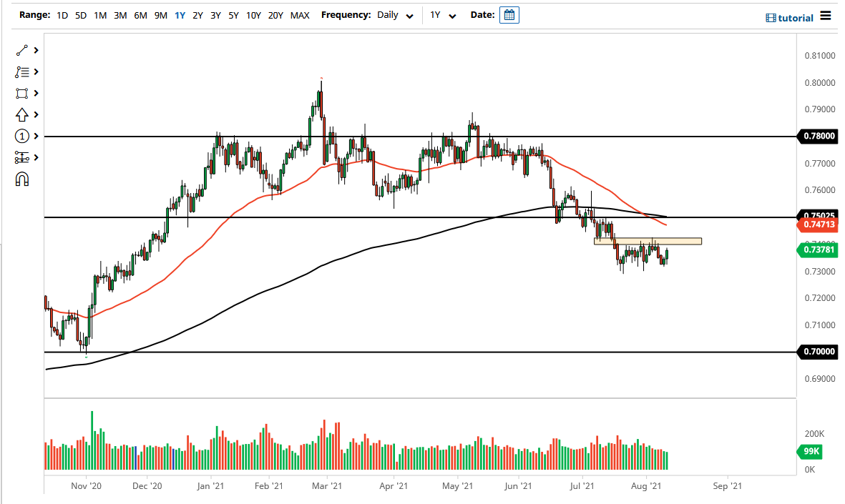Set range to 5Y
This screenshot has width=845, height=504.
pos(233,15)
